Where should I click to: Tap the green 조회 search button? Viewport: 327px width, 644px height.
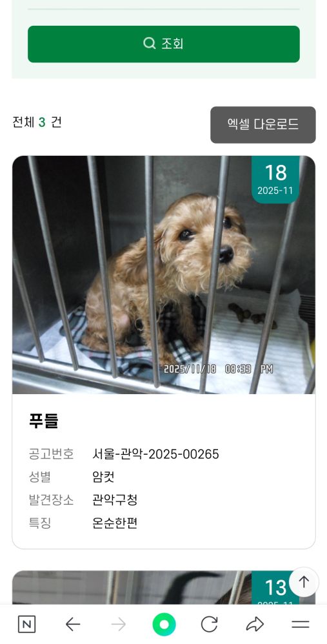[164, 44]
